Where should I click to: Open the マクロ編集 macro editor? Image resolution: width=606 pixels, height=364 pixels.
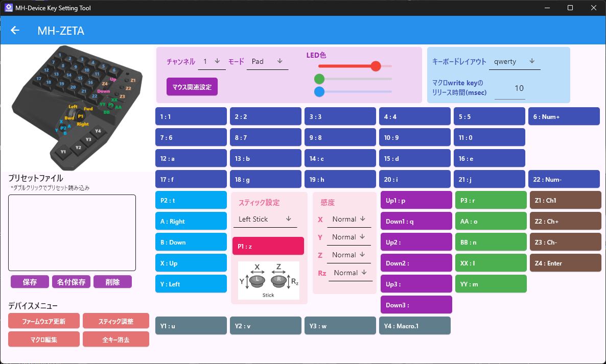point(43,339)
